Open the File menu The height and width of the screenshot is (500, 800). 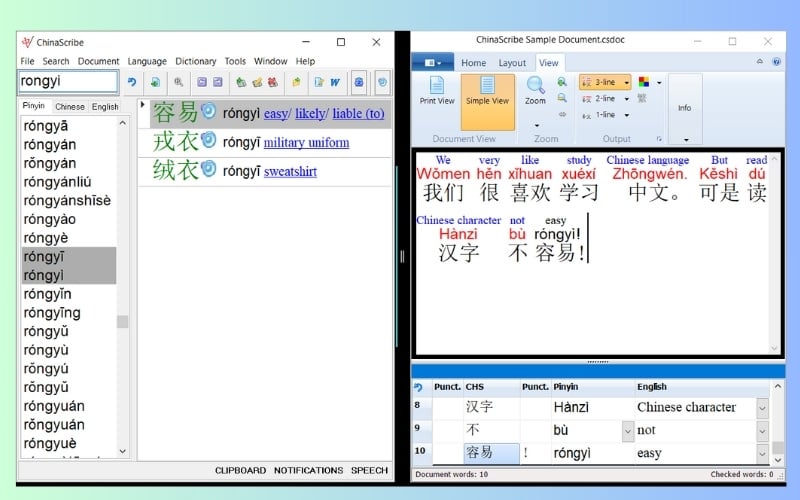pos(27,61)
